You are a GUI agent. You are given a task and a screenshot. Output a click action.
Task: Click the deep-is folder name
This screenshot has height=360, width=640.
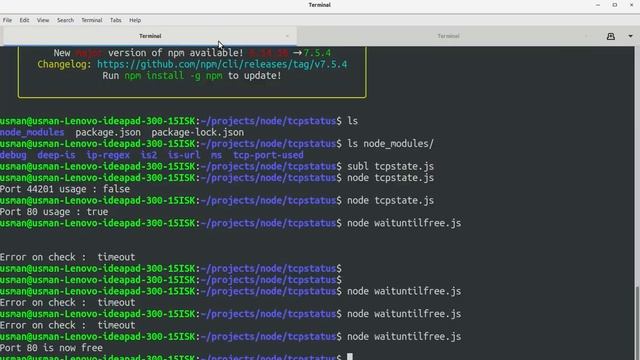[x=56, y=155]
